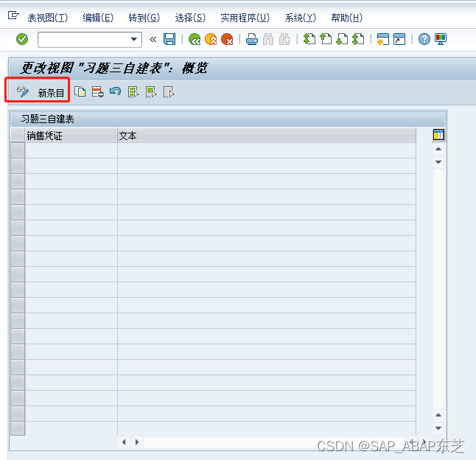Click the 文本 column header
The width and height of the screenshot is (476, 460).
[267, 136]
